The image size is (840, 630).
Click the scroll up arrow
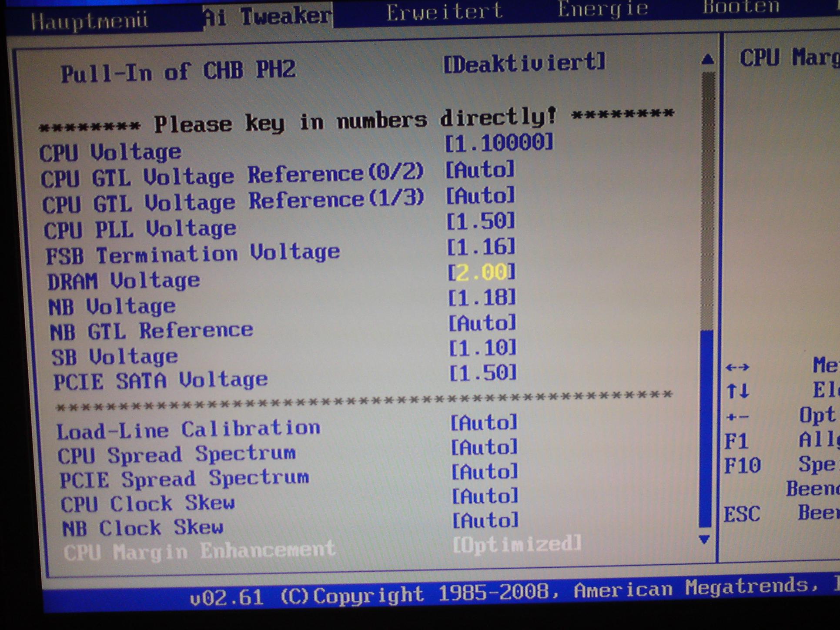pos(708,59)
